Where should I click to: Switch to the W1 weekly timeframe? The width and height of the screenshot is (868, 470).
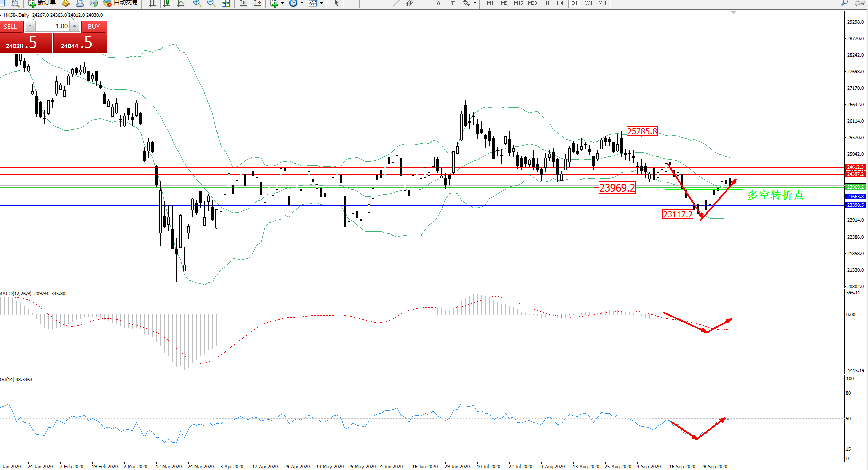coord(588,3)
